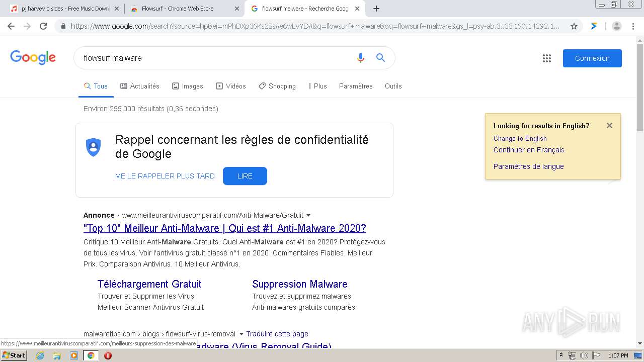Choose ME LE RAPPELER PLUS TARD
The width and height of the screenshot is (644, 362).
[165, 176]
